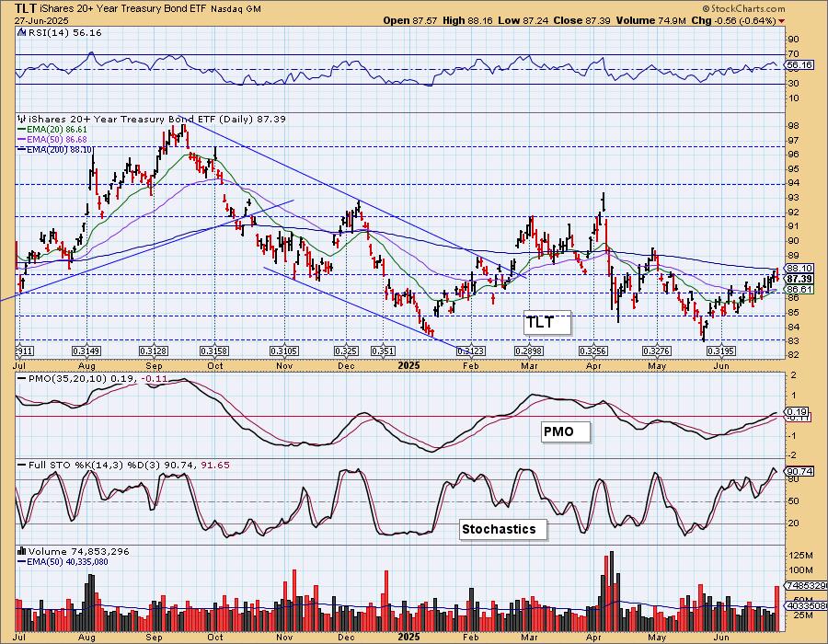Click the red down arrow after the Chg value
This screenshot has height=644, width=828.
point(781,21)
